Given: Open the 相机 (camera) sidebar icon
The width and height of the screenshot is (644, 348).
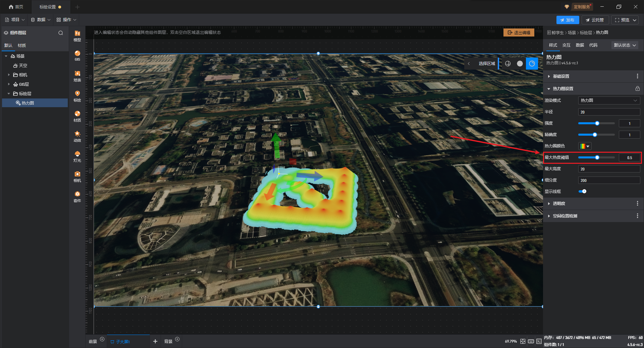Looking at the screenshot, I should point(77,177).
